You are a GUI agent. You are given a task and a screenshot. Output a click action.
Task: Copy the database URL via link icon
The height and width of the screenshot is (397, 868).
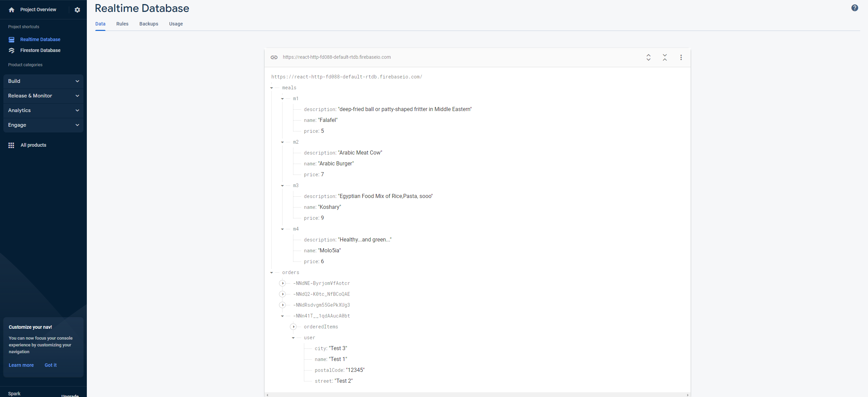coord(274,57)
